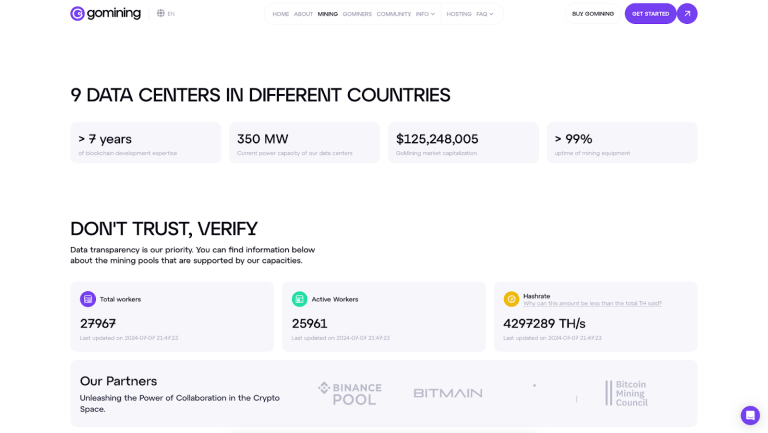Go to the Home menu item
This screenshot has width=768, height=433.
point(281,14)
